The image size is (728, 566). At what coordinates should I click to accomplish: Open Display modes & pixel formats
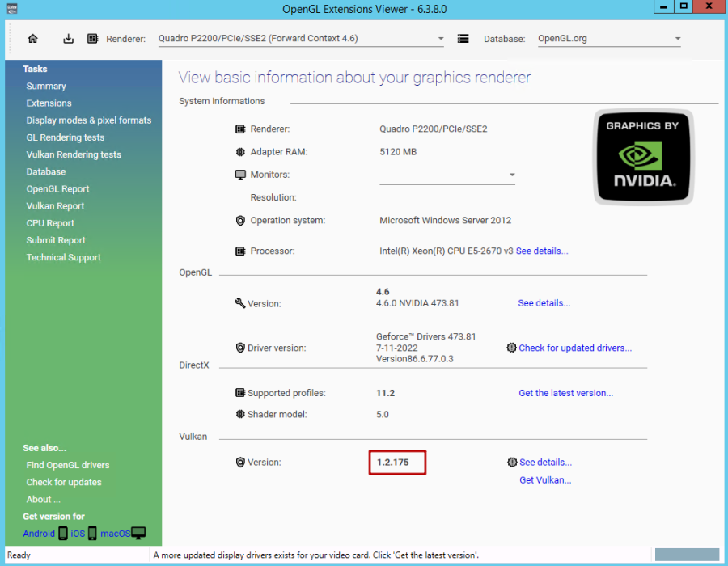(x=89, y=120)
